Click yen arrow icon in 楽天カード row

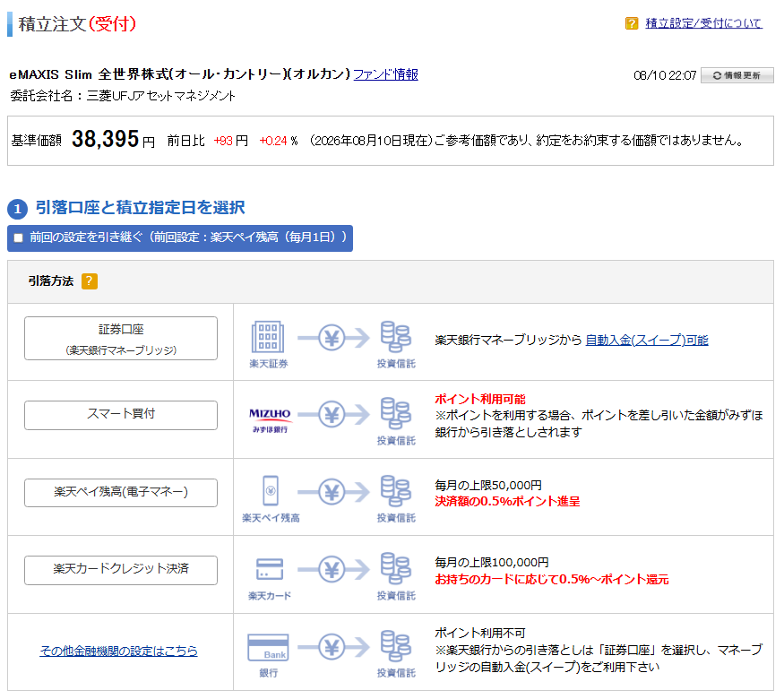333,569
